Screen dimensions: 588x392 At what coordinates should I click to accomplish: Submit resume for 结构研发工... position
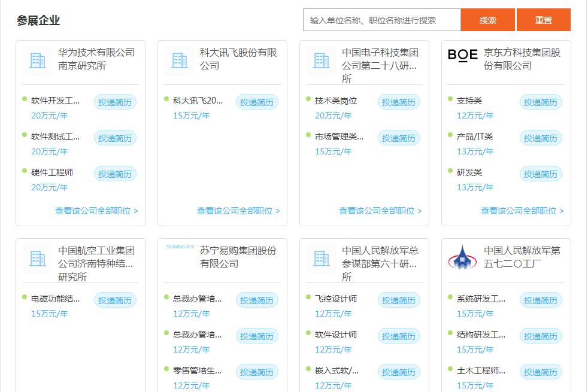[540, 336]
